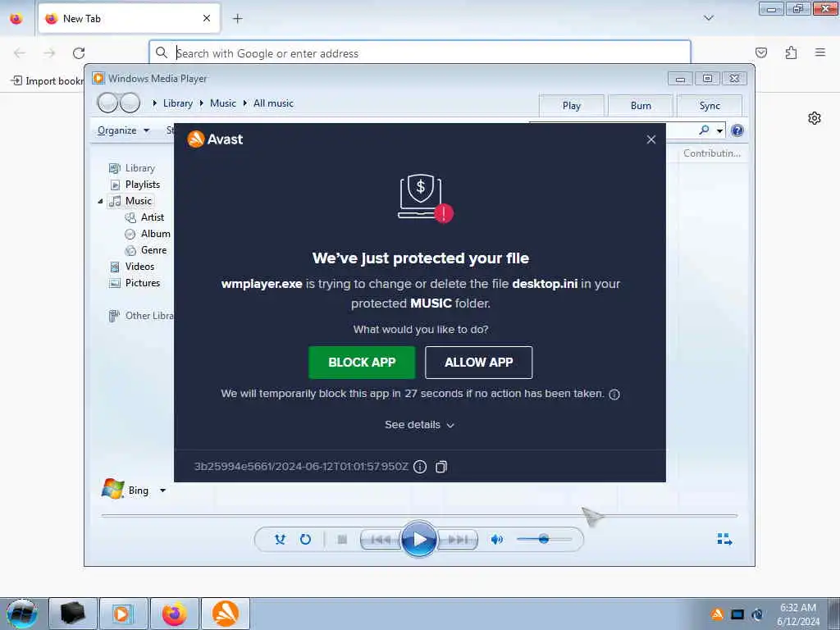Expand the arrow before All music breadcrumb

[244, 103]
